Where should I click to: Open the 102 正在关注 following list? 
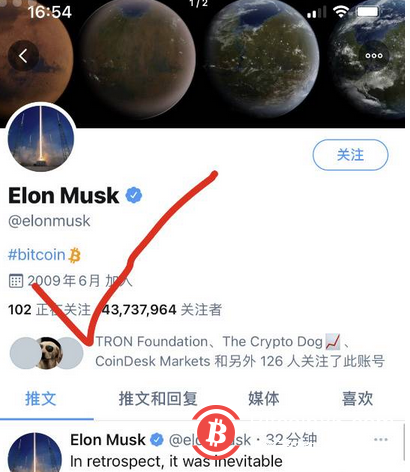coord(49,310)
